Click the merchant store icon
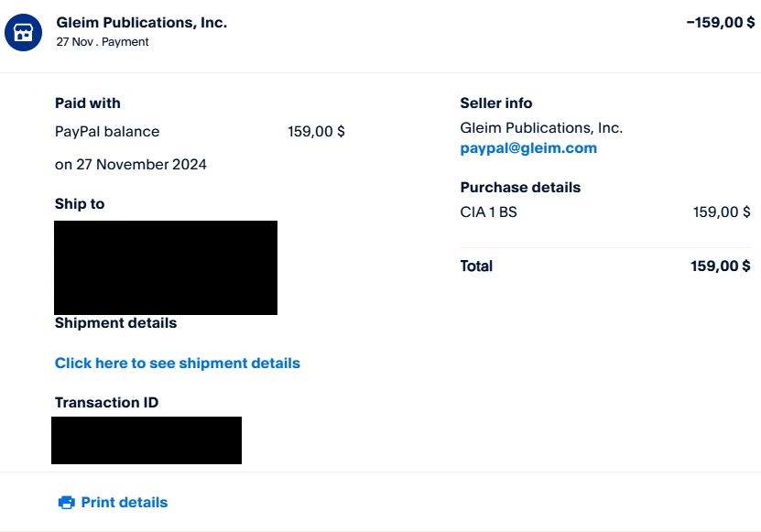 click(x=23, y=32)
